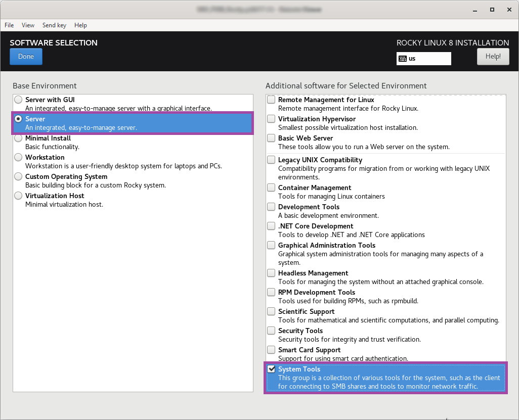Click the 'Minimal Install' label text
The image size is (519, 420).
point(48,138)
